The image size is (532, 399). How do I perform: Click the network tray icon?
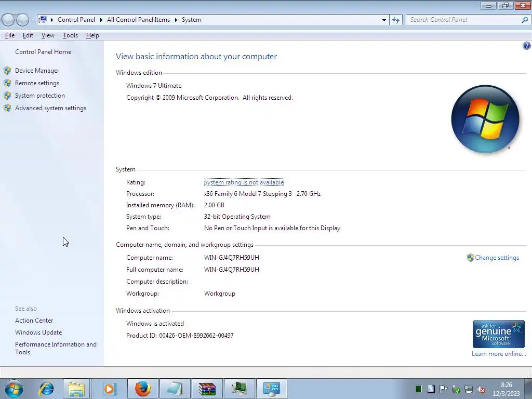pos(469,390)
